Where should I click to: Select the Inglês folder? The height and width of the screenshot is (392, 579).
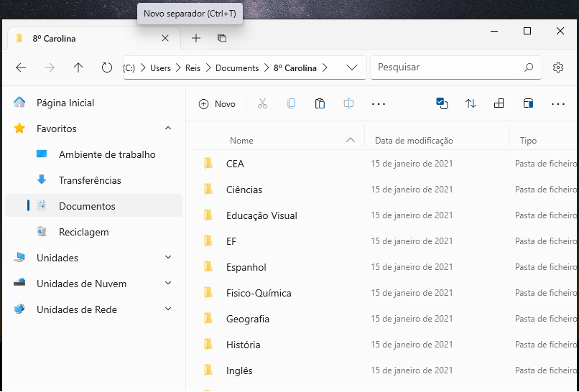(x=385, y=370)
